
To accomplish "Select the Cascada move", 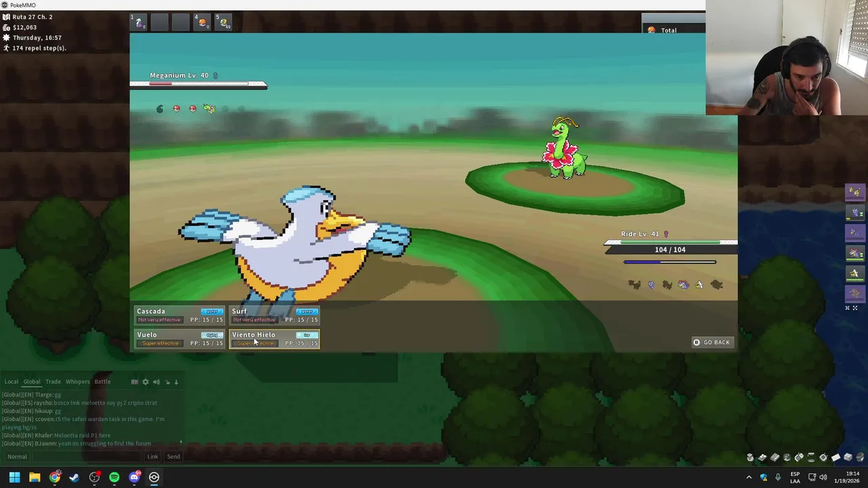I will [x=180, y=315].
